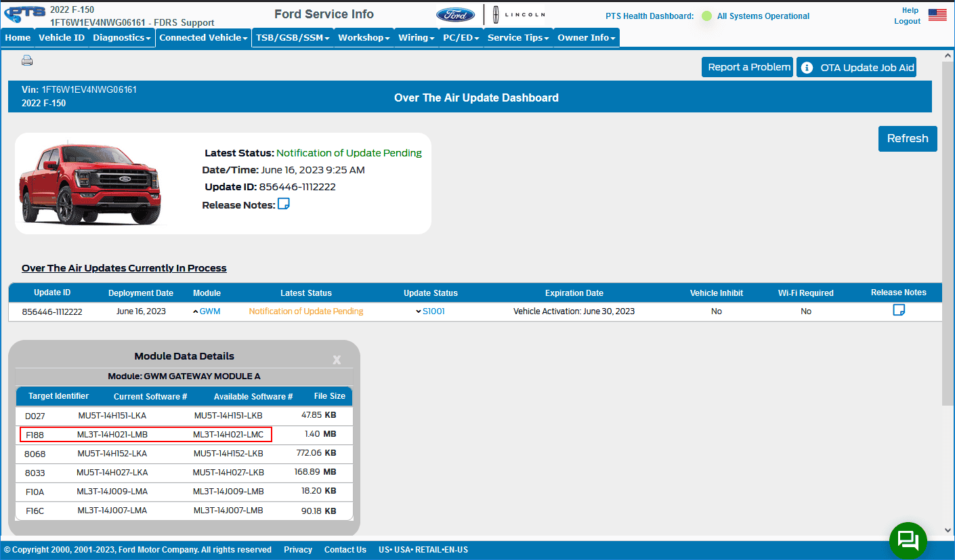Screen dimensions: 955x560
Task: Click the printer icon
Action: [x=27, y=61]
